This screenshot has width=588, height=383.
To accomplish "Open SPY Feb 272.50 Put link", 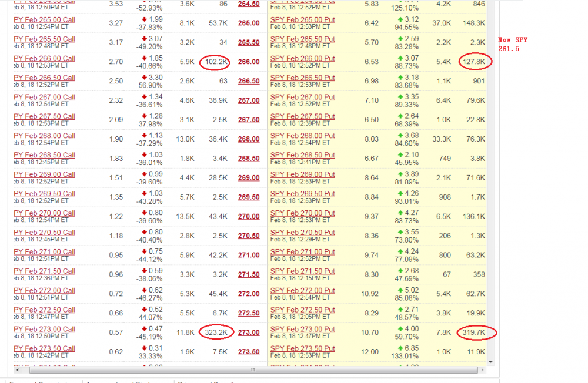I will (303, 310).
